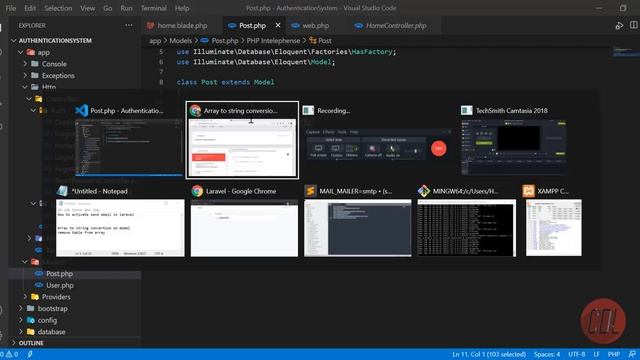
Task: Click Ln 11, Col 1 cursor position
Action: pyautogui.click(x=489, y=354)
